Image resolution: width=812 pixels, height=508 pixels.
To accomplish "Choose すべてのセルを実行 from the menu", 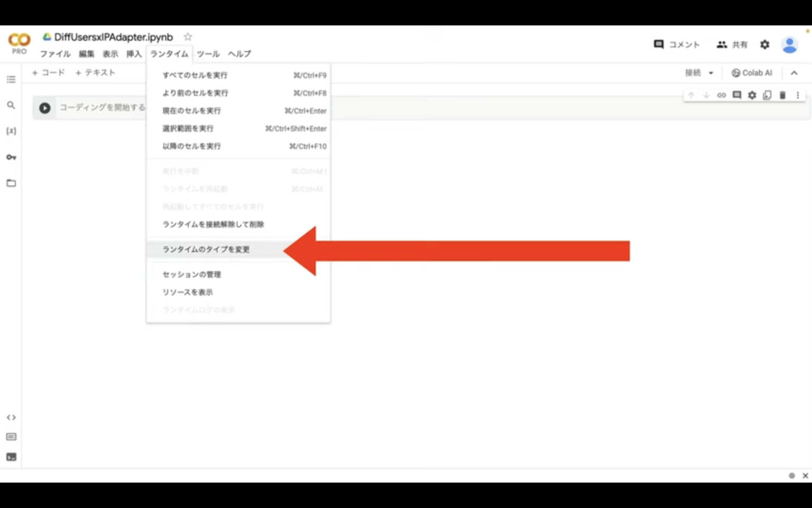I will pyautogui.click(x=195, y=75).
